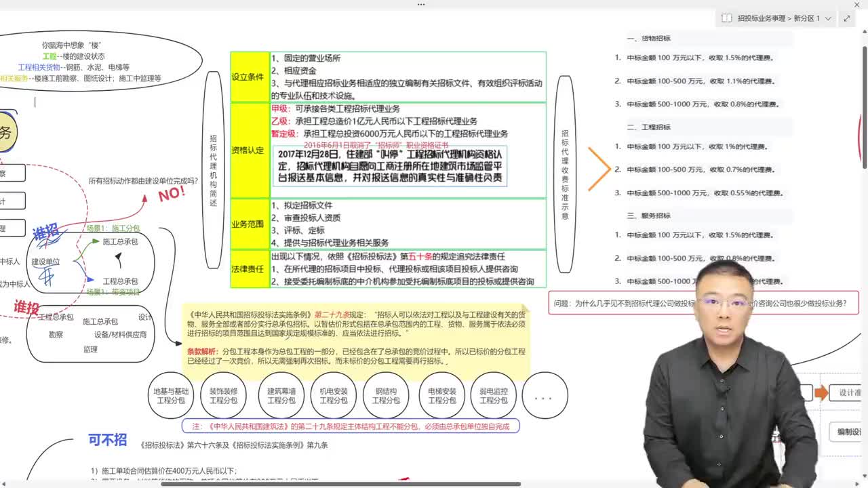
Task: Click the three-dots menu at top center
Action: click(421, 4)
